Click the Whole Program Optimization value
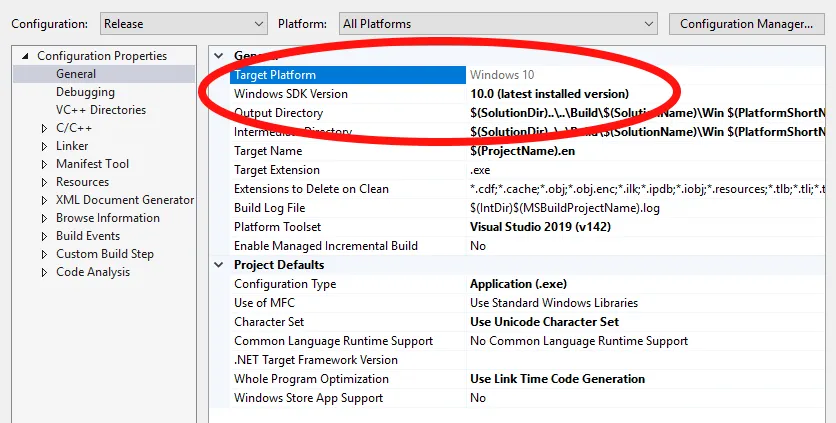 point(557,379)
